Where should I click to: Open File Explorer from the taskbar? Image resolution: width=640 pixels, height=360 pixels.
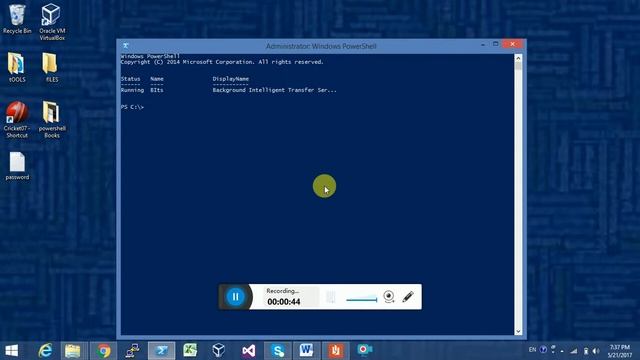[x=73, y=351]
